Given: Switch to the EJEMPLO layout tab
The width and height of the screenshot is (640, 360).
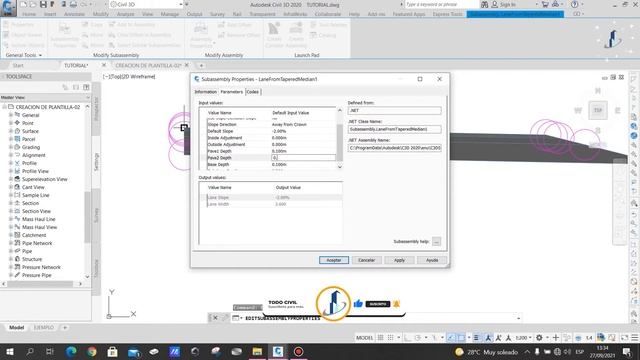Looking at the screenshot, I should point(43,327).
